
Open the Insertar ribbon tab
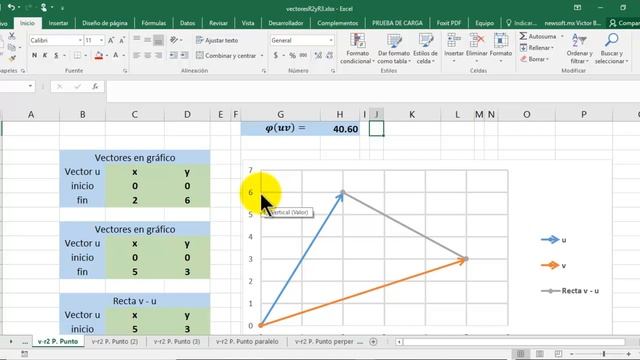click(58, 23)
